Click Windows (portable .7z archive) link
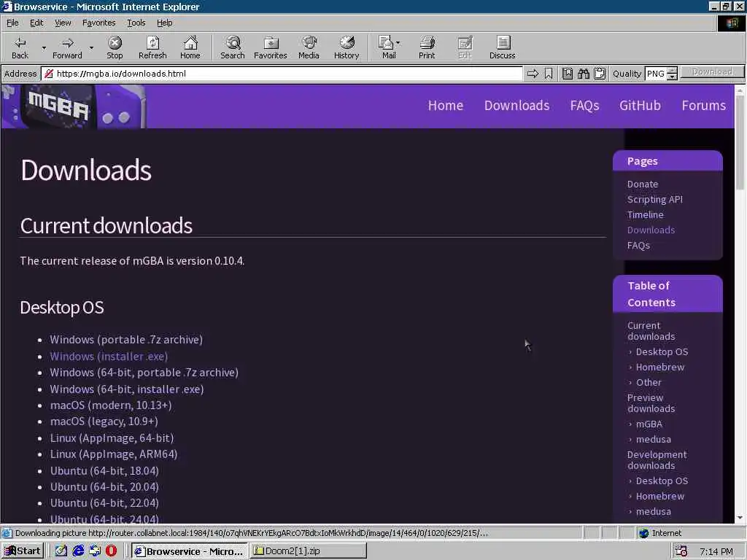The width and height of the screenshot is (747, 560). click(x=126, y=340)
